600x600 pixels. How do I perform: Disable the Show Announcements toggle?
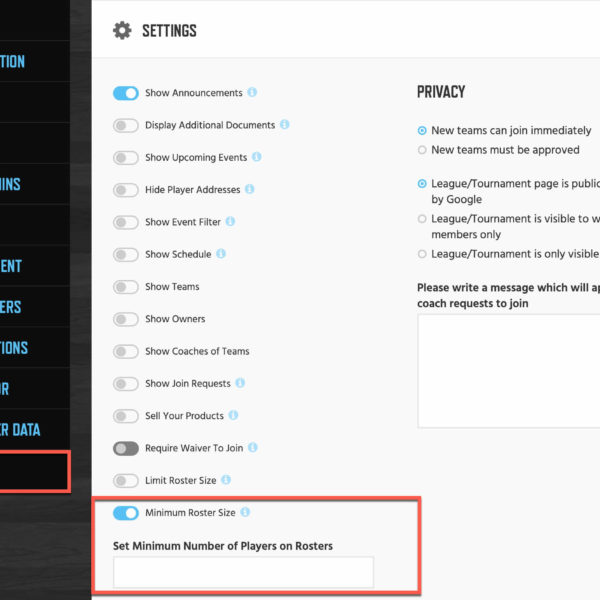click(x=126, y=93)
